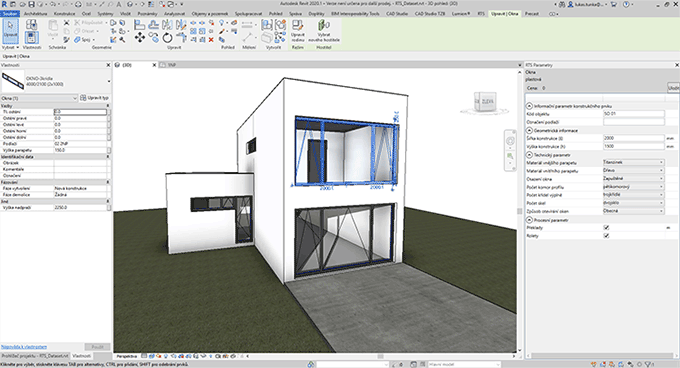Screen dimensions: 680x368
Task: Select the Move tool in the ribbon
Action: coord(140,38)
